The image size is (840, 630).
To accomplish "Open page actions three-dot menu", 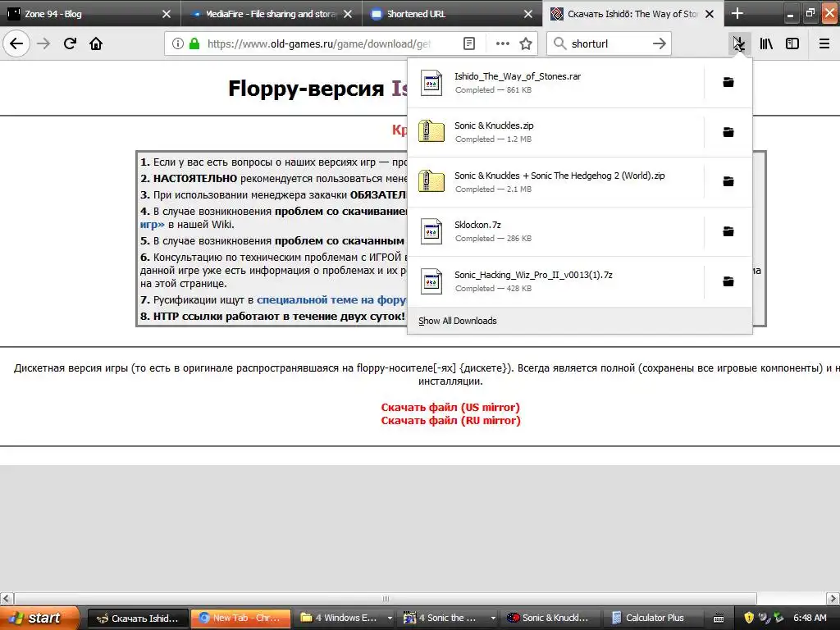I will 503,44.
